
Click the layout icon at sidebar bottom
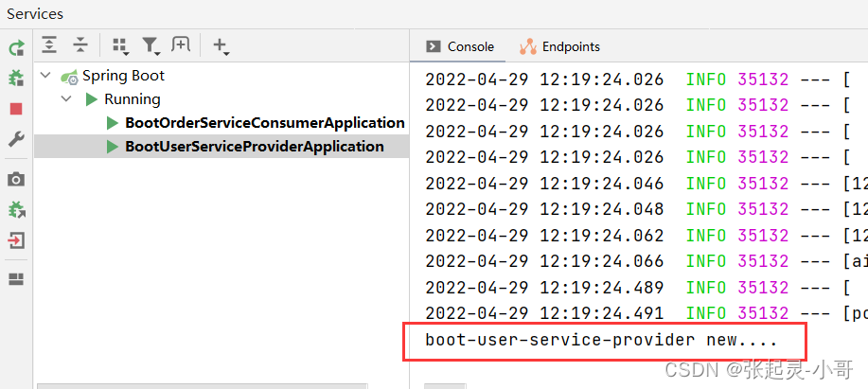coord(16,279)
